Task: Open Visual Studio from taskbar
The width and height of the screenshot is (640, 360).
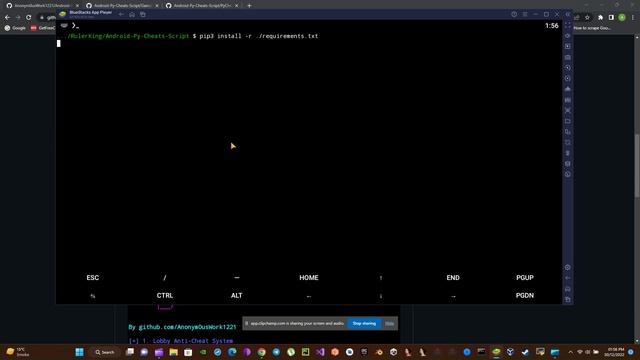Action: 320,352
